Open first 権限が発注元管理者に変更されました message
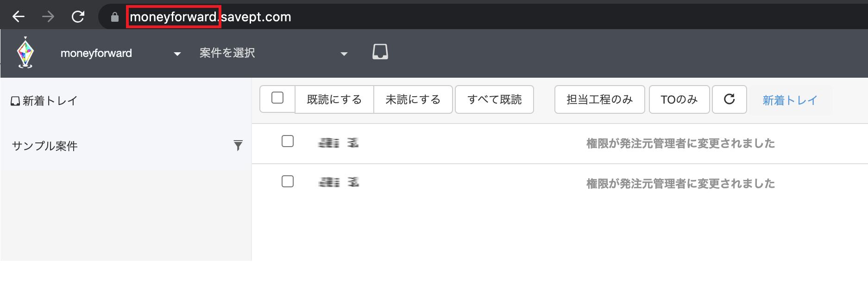Viewport: 868px width, 296px height. point(680,143)
